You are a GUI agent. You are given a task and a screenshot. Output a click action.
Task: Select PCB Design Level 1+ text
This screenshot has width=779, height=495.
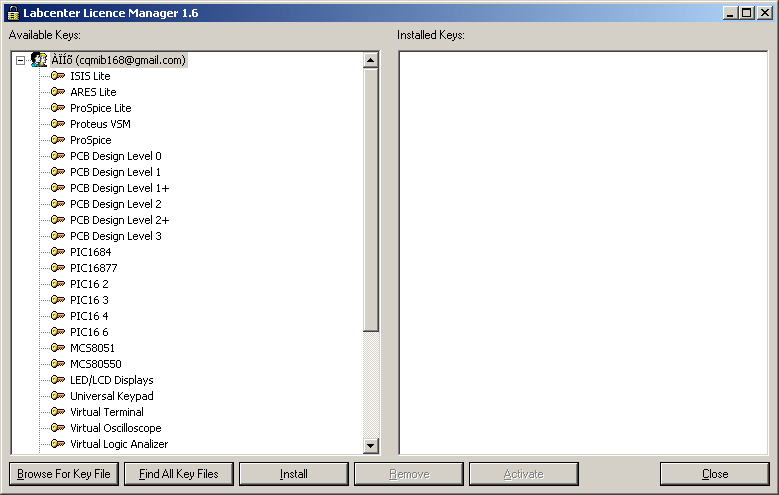click(x=119, y=188)
